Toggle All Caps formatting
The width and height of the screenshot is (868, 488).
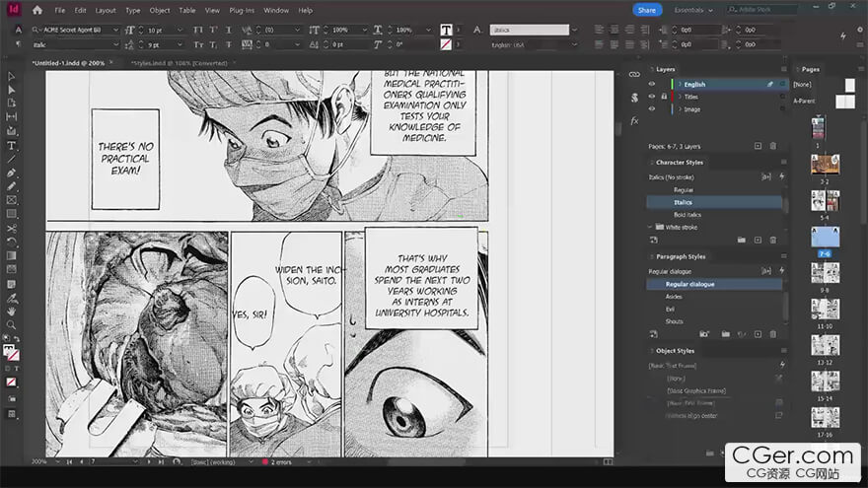(198, 30)
